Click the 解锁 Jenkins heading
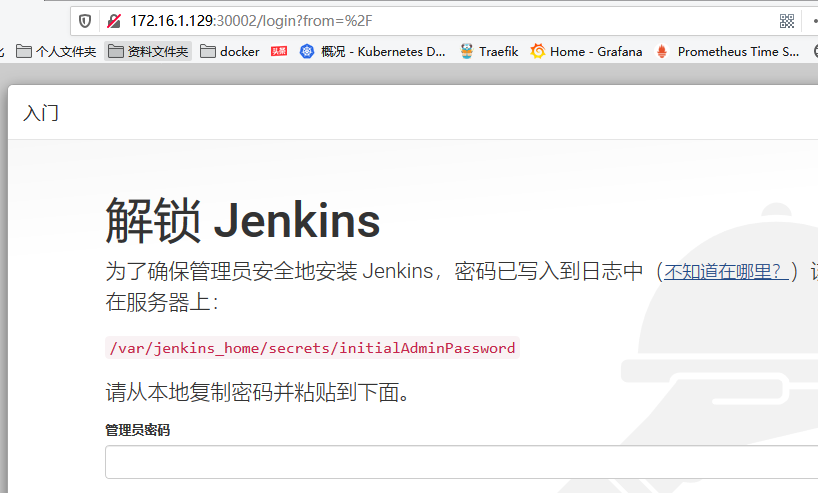 point(243,221)
